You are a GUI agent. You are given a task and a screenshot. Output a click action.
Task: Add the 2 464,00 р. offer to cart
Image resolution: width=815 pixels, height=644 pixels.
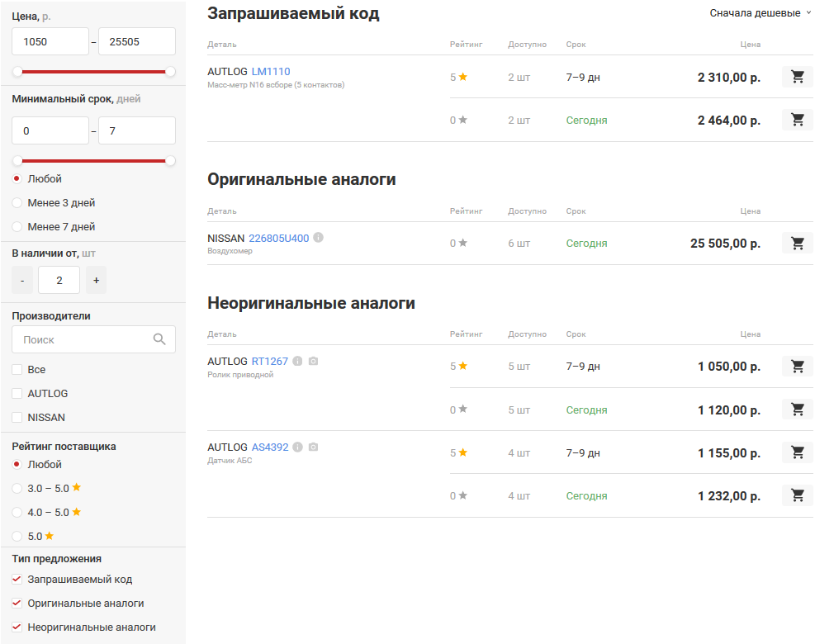tap(797, 120)
